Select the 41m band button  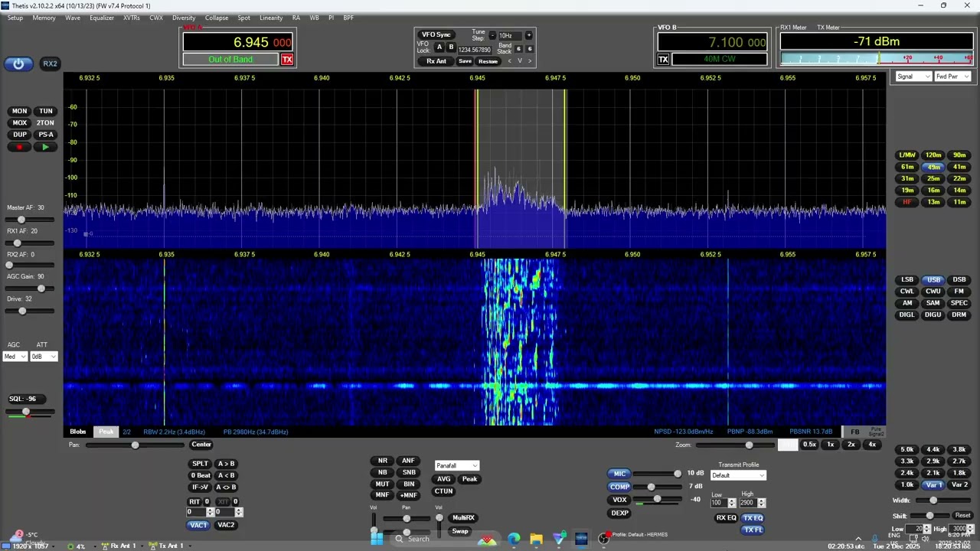click(x=959, y=167)
